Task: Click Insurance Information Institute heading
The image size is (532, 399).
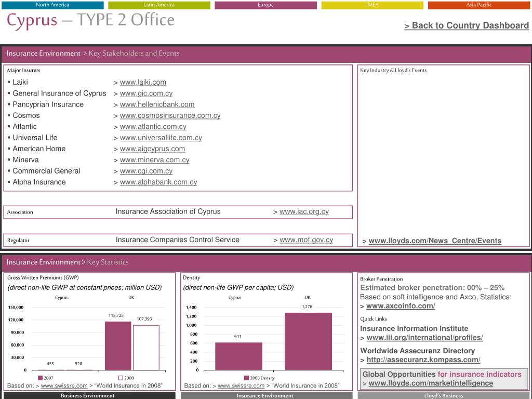Action: click(x=414, y=328)
